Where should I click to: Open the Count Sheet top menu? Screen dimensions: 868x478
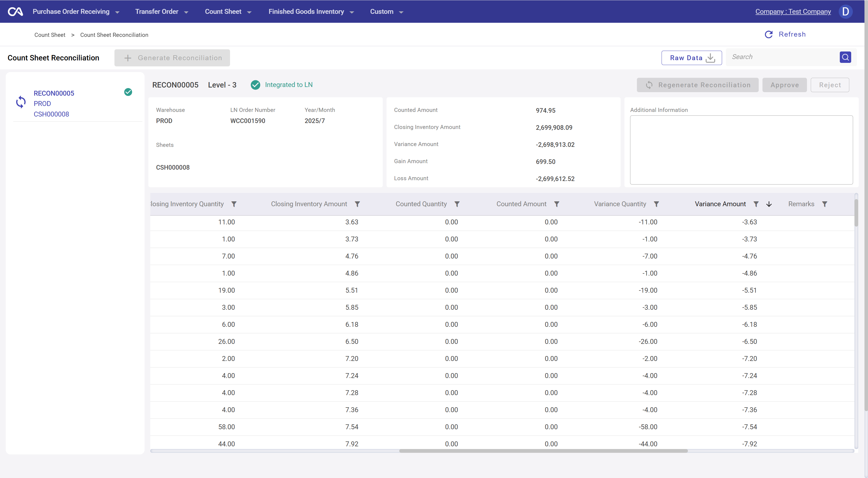coord(223,11)
